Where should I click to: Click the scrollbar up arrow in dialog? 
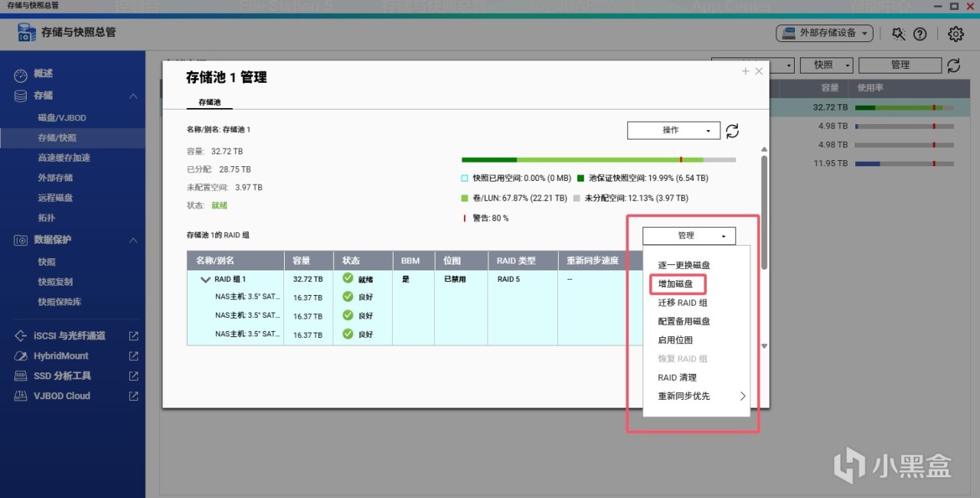click(764, 149)
